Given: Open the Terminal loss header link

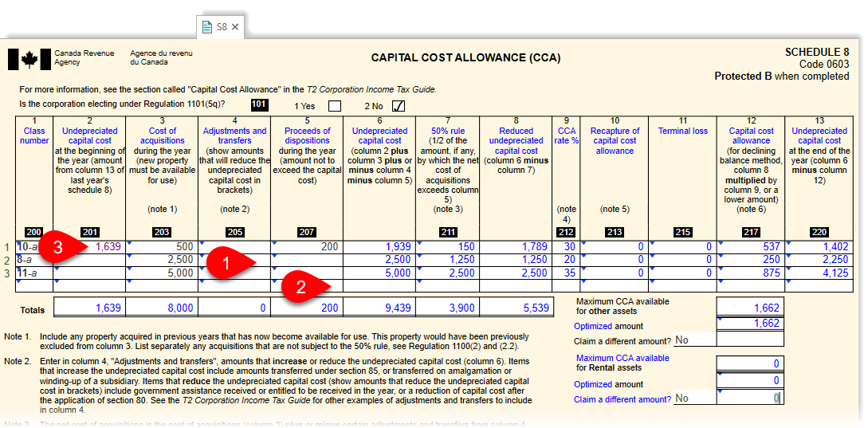Looking at the screenshot, I should click(x=683, y=132).
